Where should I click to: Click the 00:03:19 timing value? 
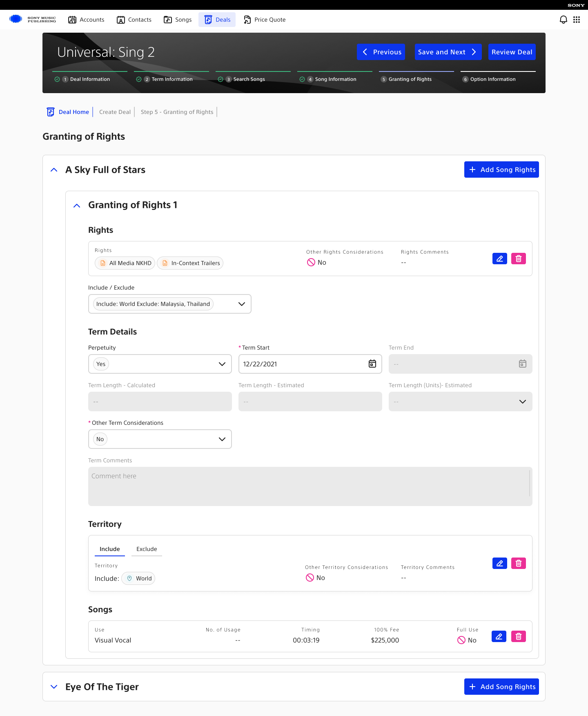306,640
